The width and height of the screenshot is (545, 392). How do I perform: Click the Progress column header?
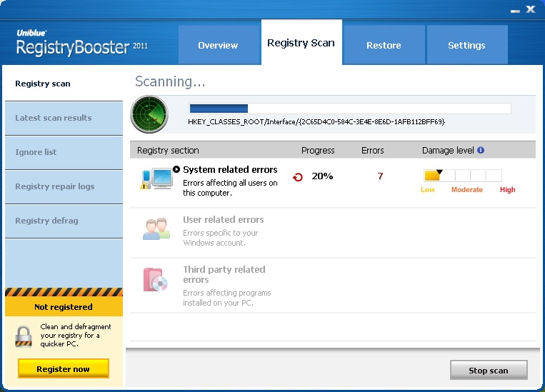click(318, 151)
